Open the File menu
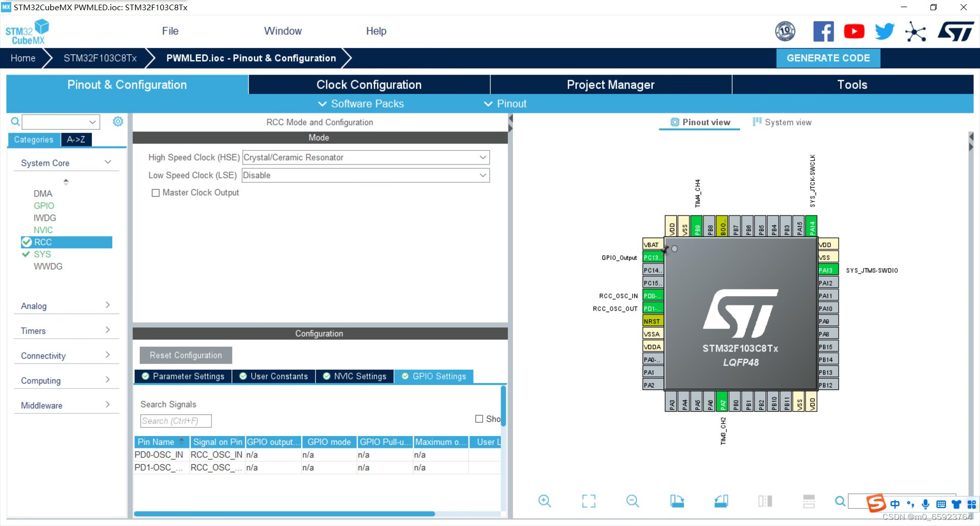This screenshot has width=980, height=526. [x=170, y=31]
